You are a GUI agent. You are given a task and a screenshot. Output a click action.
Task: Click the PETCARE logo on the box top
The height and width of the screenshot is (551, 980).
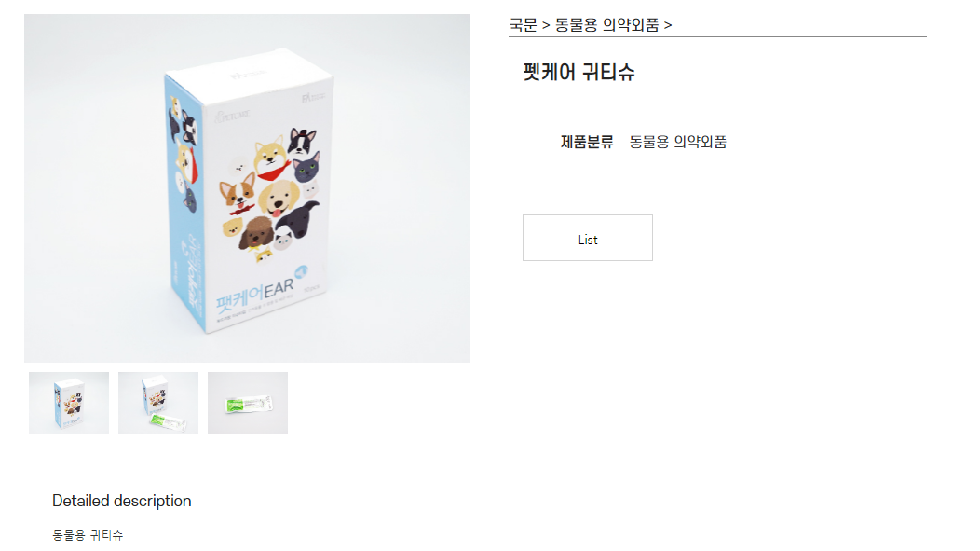tap(232, 116)
